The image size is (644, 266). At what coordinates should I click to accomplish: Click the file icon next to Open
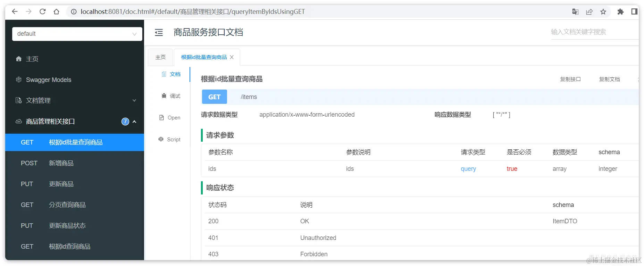[x=161, y=118]
